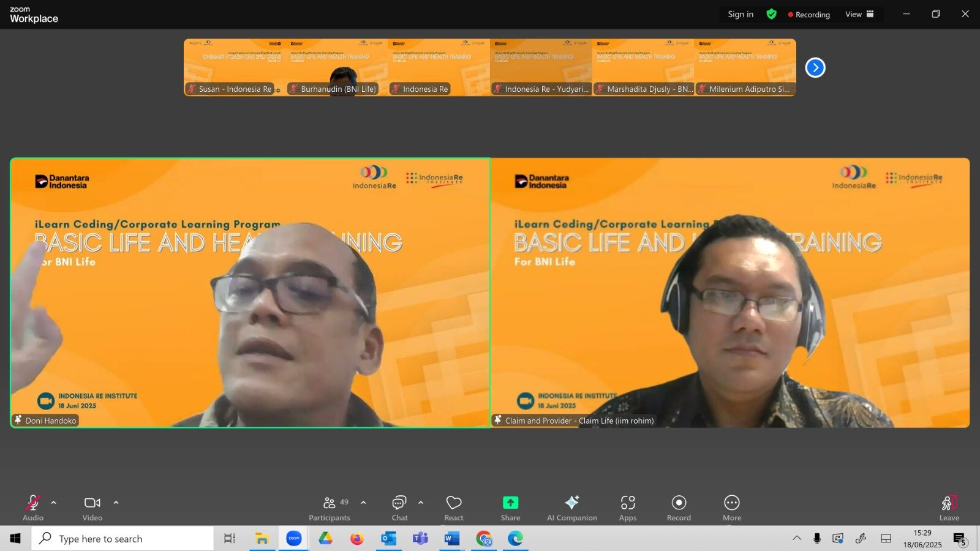Click Sign in at the top
Viewport: 980px width, 551px height.
(741, 14)
